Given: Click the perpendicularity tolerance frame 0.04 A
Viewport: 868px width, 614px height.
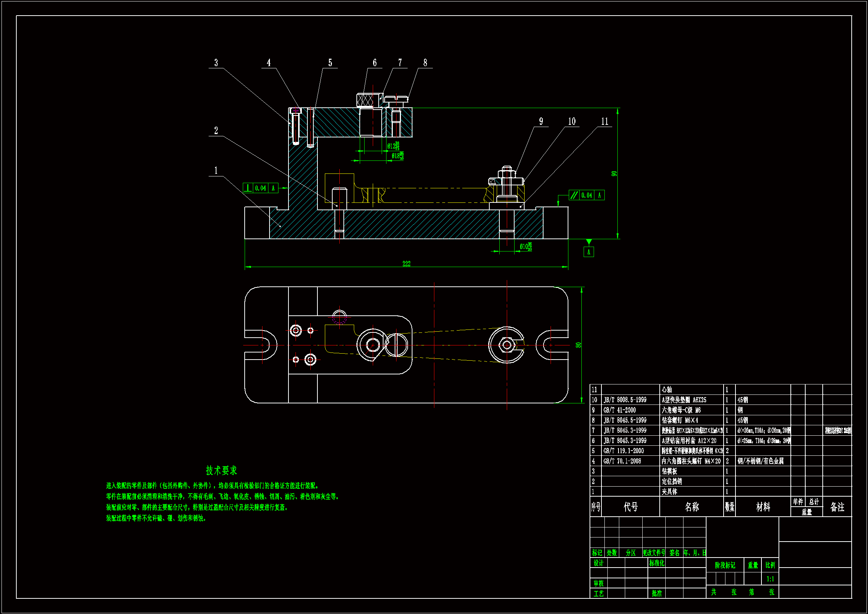Looking at the screenshot, I should point(261,188).
